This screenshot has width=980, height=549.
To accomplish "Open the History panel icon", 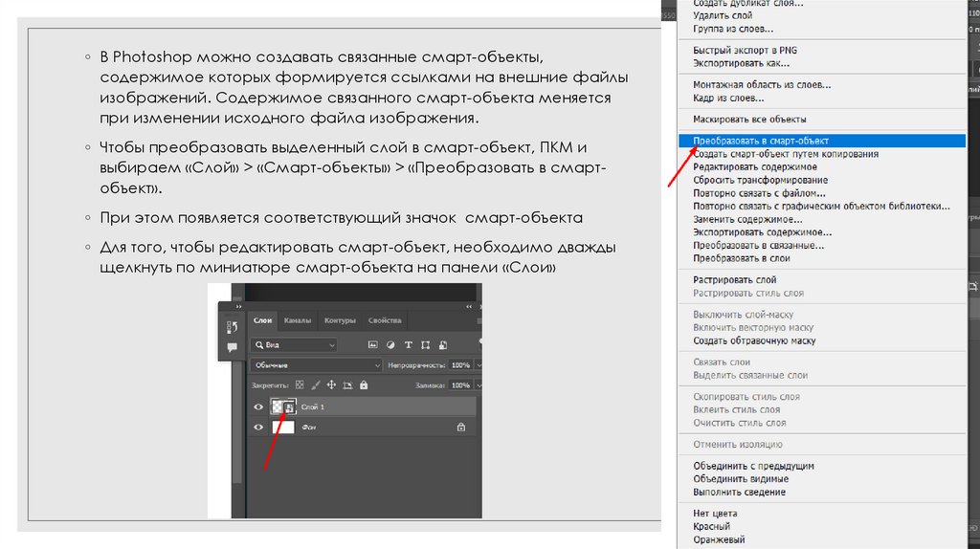I will [x=232, y=327].
